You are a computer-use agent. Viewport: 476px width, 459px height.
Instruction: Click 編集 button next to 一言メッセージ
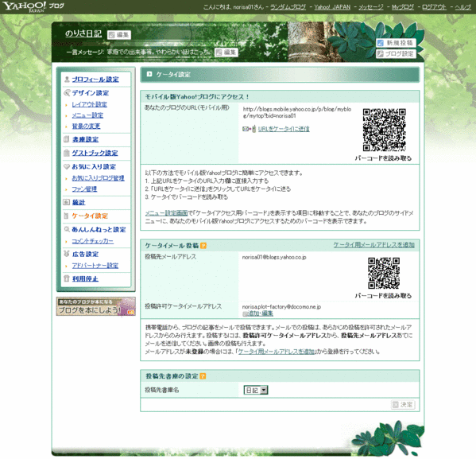pyautogui.click(x=226, y=53)
